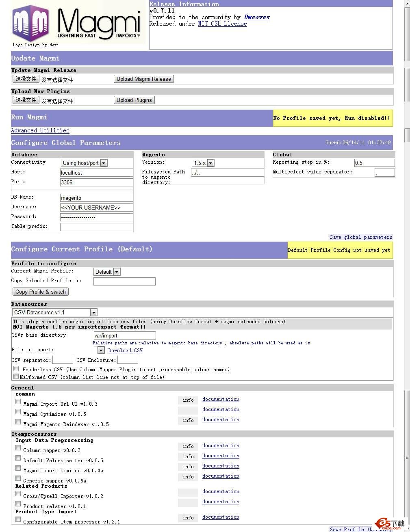Open File to import dropdown
Viewport: 410px width, 532px height.
[x=99, y=350]
